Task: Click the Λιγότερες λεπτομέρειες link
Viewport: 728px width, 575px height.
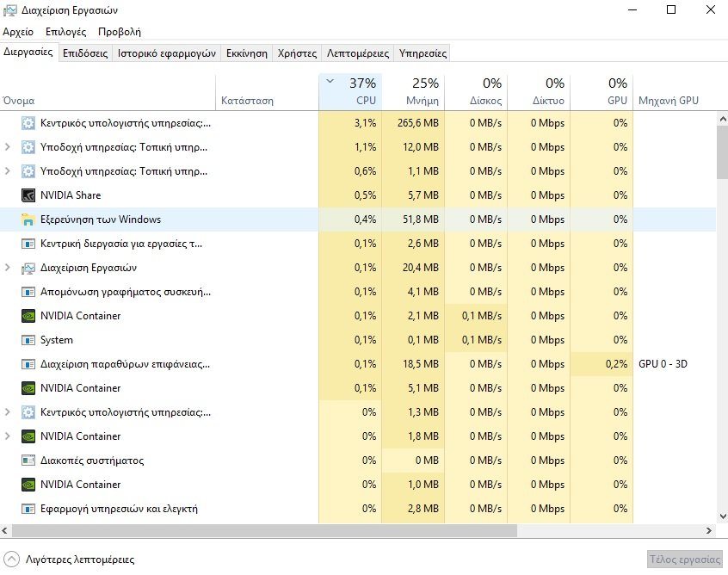Action: (x=80, y=560)
